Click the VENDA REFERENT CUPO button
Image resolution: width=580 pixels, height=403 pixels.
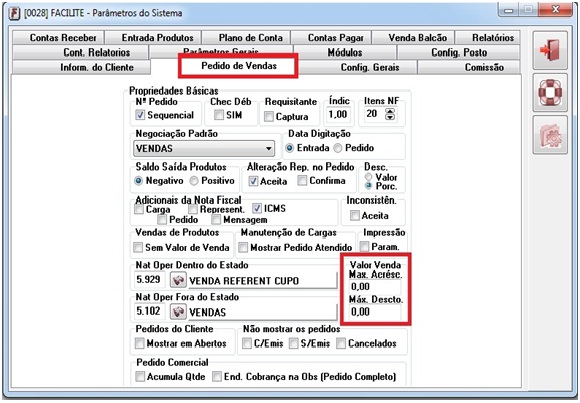[x=263, y=281]
